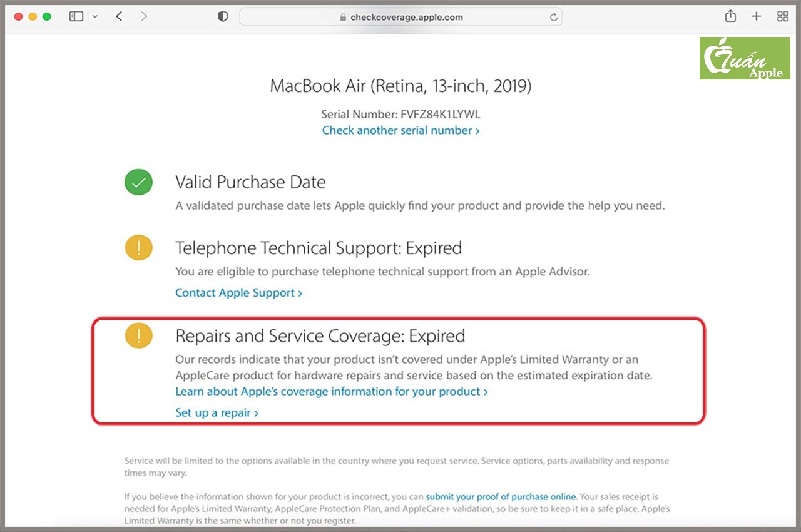
Task: Open Contact Apple Support
Action: coord(238,292)
